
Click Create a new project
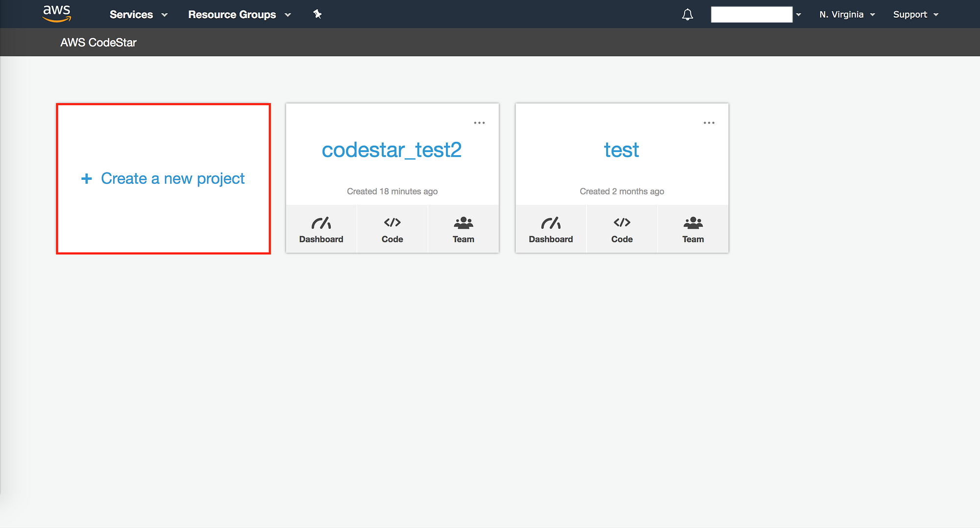[x=163, y=178]
